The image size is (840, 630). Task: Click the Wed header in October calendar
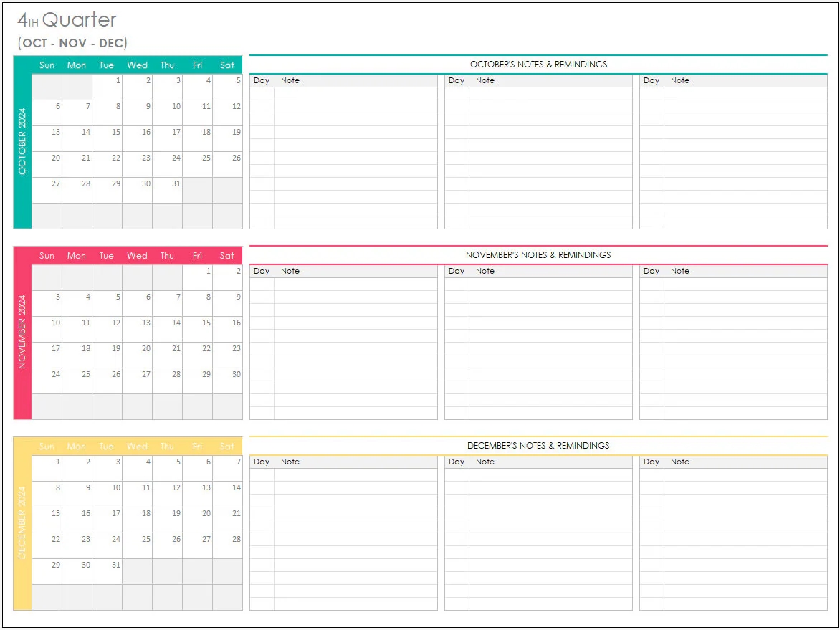click(x=137, y=65)
